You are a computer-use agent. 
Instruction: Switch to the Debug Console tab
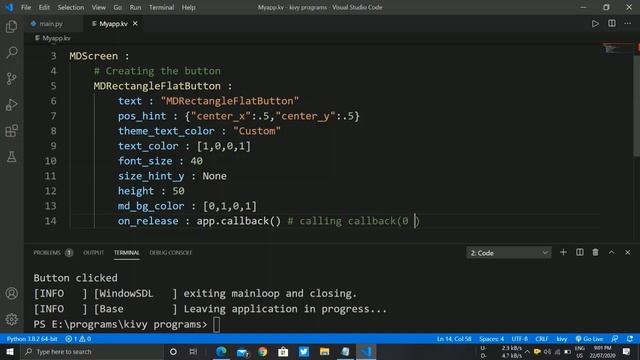[171, 253]
